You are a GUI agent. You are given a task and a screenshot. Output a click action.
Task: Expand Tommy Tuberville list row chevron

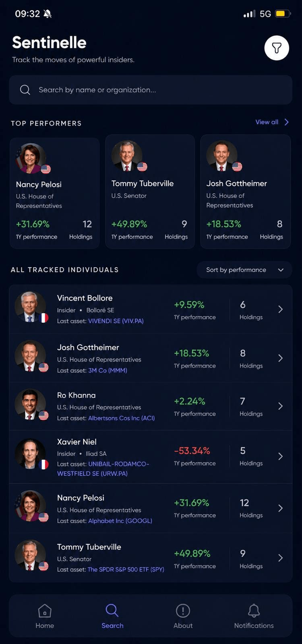pos(281,558)
